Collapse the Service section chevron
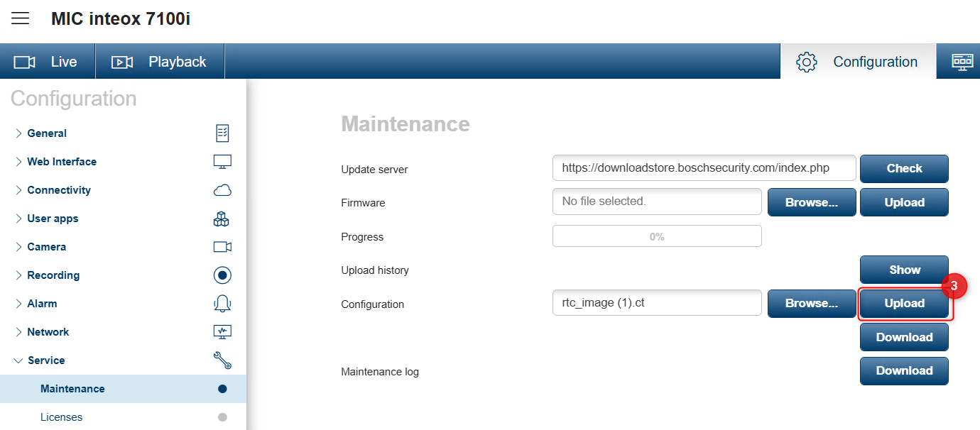Viewport: 980px width, 430px height. tap(18, 360)
